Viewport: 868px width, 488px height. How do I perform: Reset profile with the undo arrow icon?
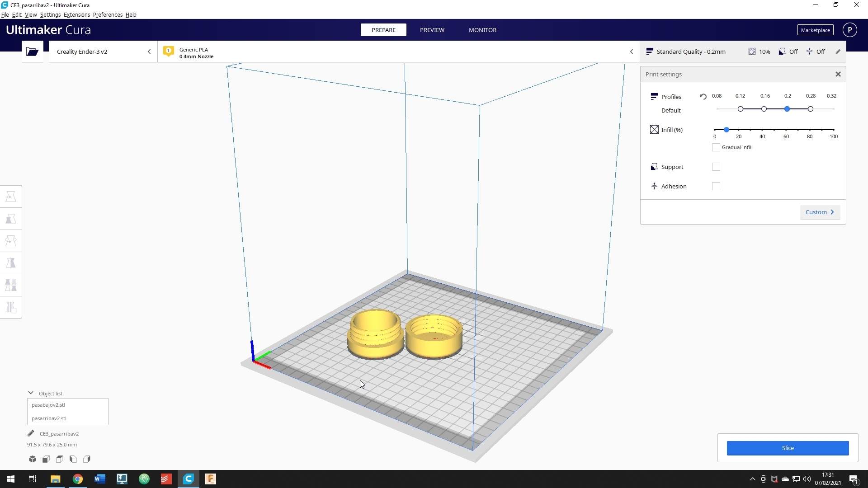[x=703, y=96]
